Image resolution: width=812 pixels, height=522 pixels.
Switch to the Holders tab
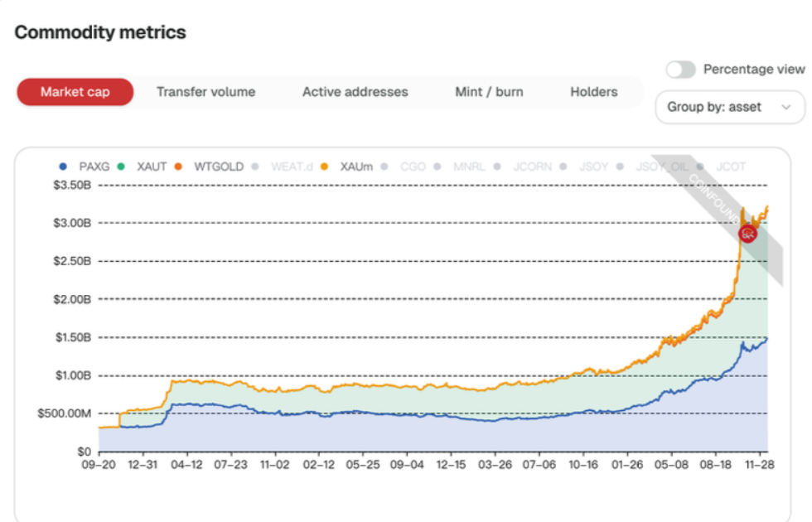[593, 92]
